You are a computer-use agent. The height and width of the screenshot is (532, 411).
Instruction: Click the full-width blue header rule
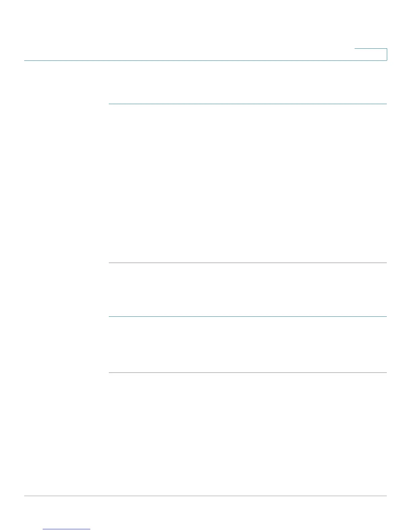(205, 60)
